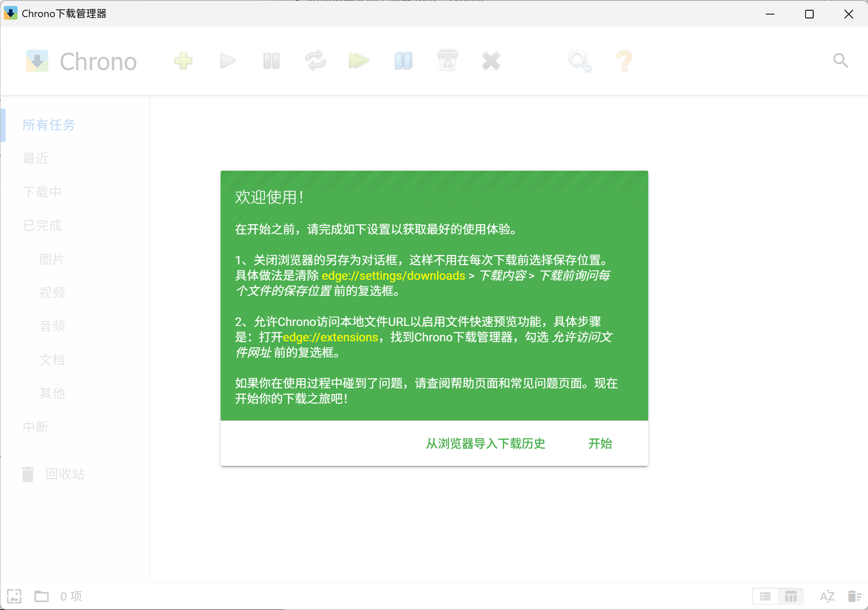Viewport: 868px width, 610px height.
Task: Select 中断 in the sidebar
Action: point(36,427)
